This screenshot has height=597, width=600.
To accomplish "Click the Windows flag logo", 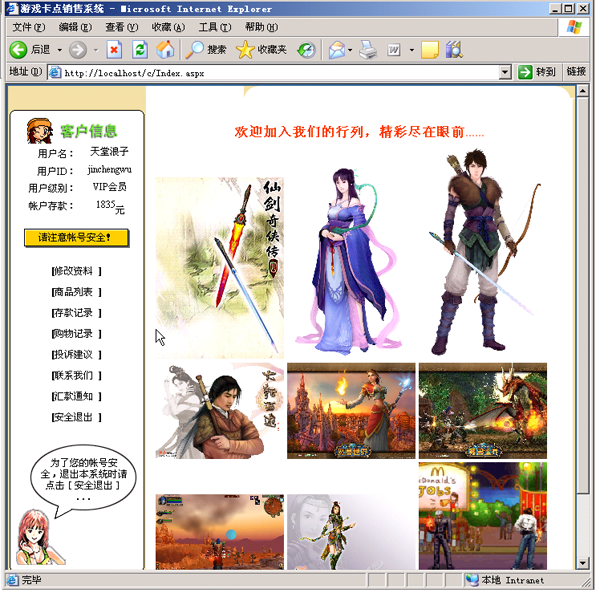I will (x=574, y=27).
